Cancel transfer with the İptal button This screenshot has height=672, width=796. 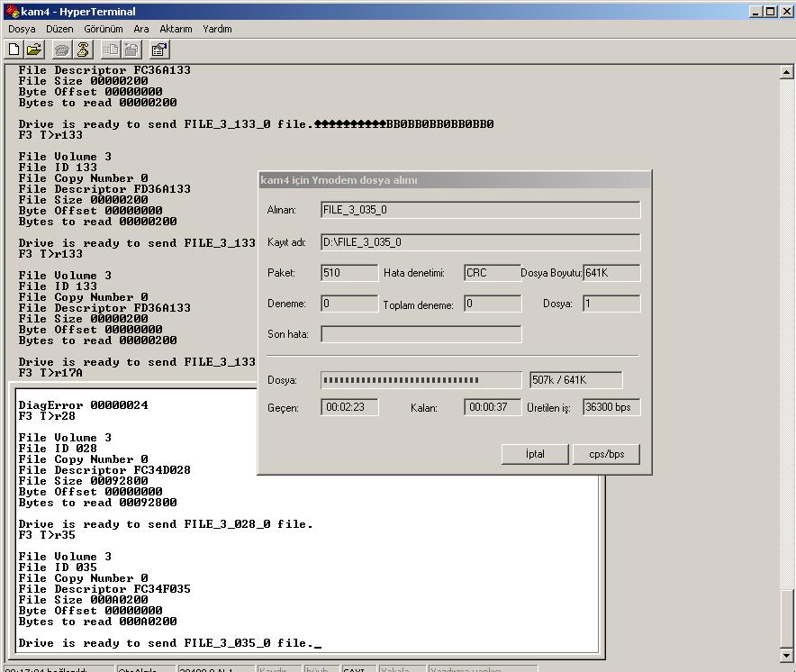[x=535, y=454]
